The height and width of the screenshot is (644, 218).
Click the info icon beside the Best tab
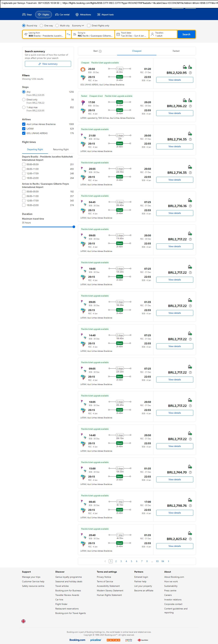tap(100, 51)
